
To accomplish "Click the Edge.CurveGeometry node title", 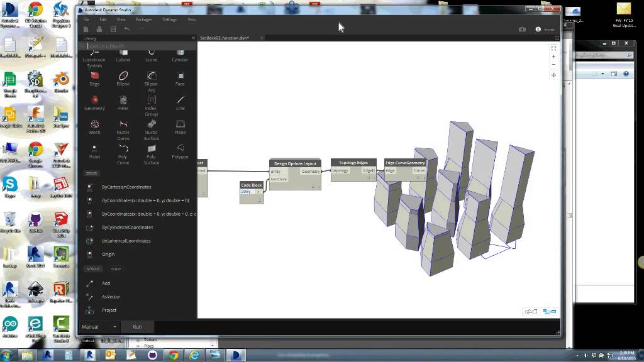I will [x=405, y=163].
